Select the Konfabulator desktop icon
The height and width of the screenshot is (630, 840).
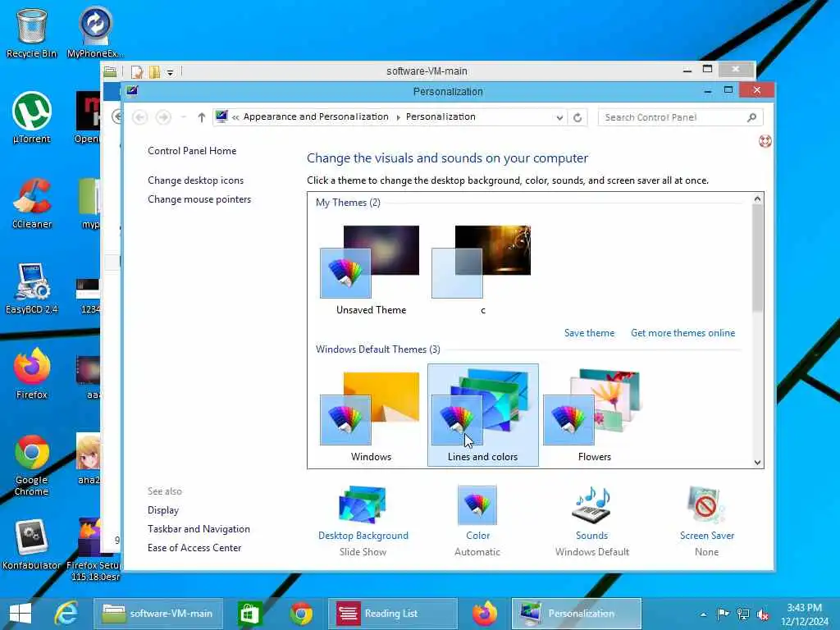[x=32, y=544]
